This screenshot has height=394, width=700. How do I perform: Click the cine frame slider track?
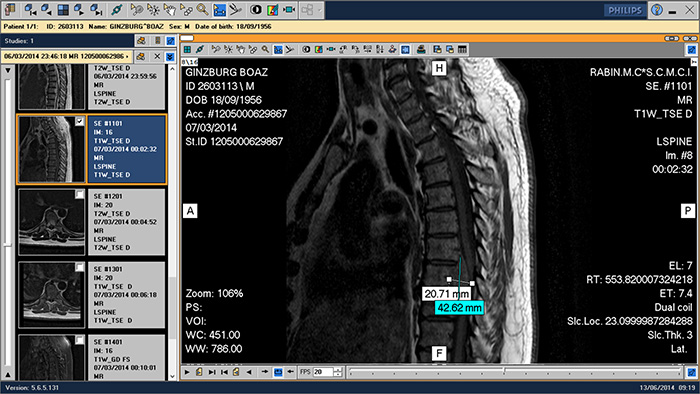(515, 371)
